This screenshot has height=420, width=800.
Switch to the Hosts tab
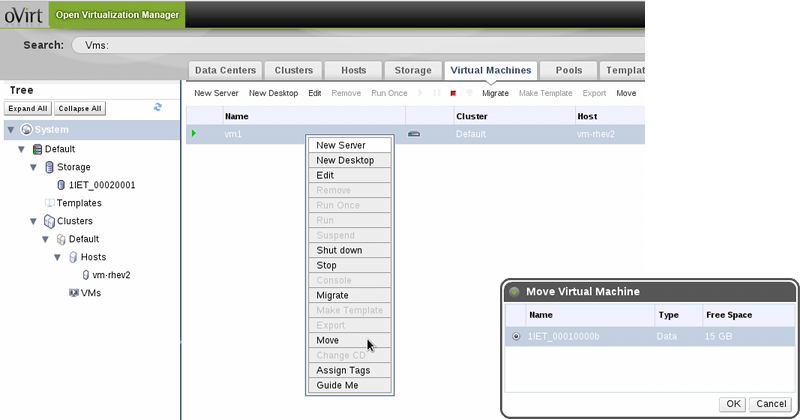click(x=356, y=70)
